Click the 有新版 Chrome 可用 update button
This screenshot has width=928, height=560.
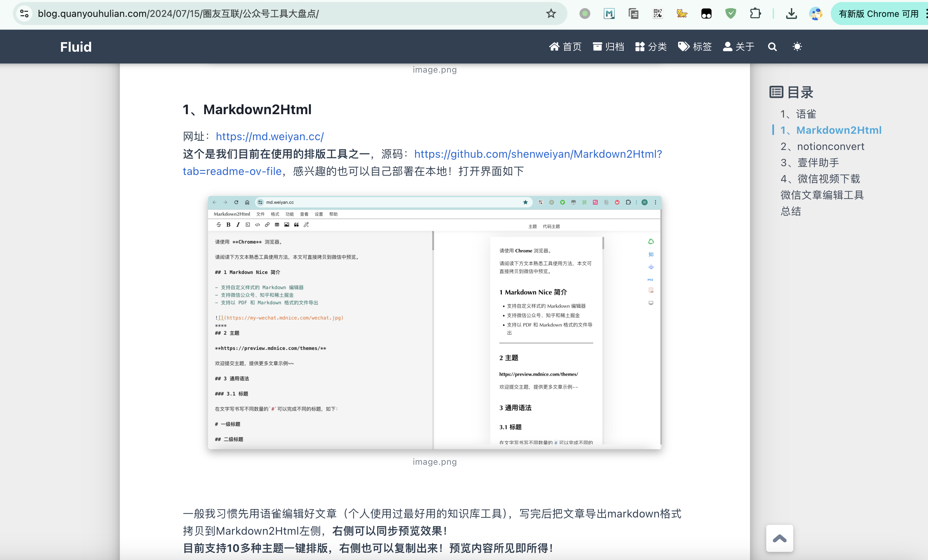pyautogui.click(x=878, y=14)
